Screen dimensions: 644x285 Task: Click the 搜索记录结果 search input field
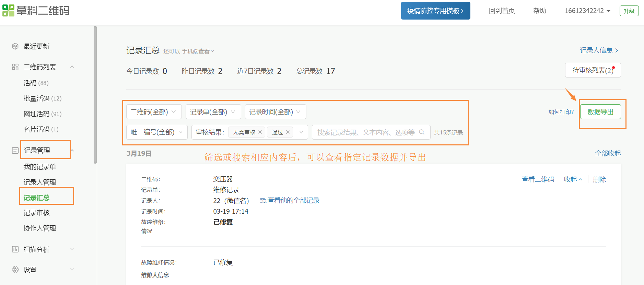[x=371, y=132]
